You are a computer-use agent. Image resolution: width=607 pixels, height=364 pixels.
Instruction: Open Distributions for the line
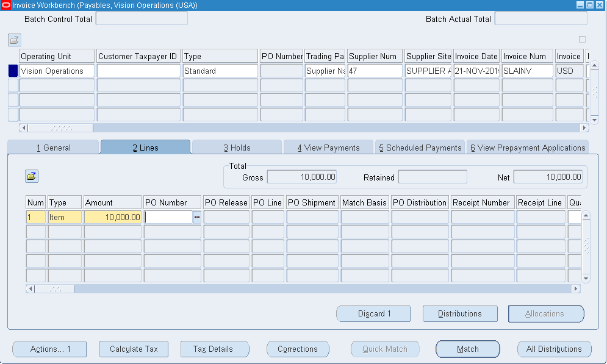pos(459,314)
